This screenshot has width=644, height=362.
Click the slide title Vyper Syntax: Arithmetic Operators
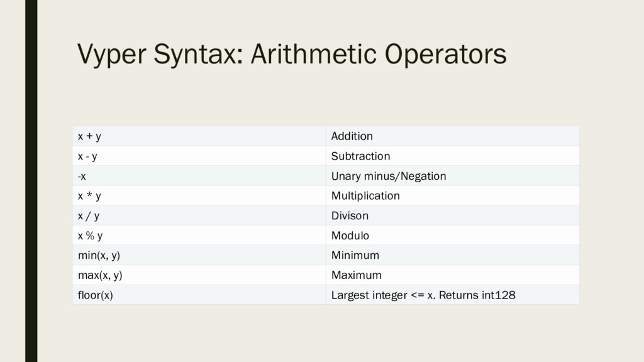292,54
